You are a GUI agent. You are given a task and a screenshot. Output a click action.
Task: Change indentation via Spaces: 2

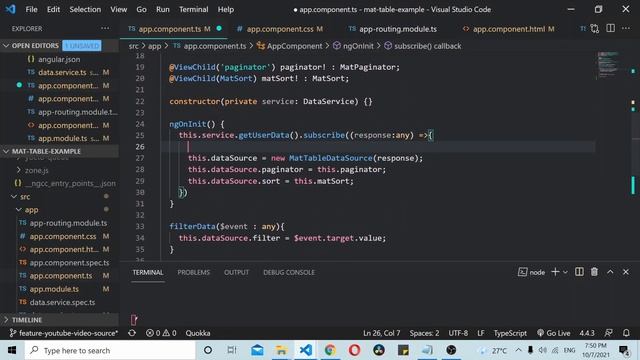click(x=424, y=333)
